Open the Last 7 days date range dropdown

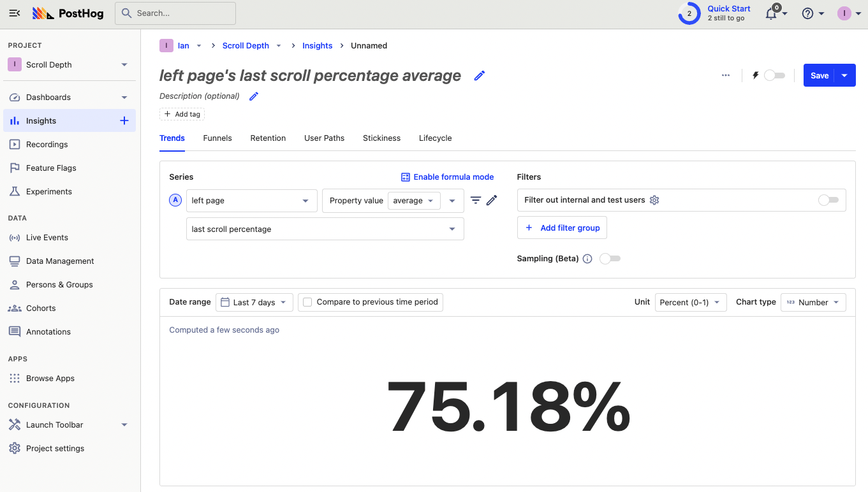coord(254,302)
